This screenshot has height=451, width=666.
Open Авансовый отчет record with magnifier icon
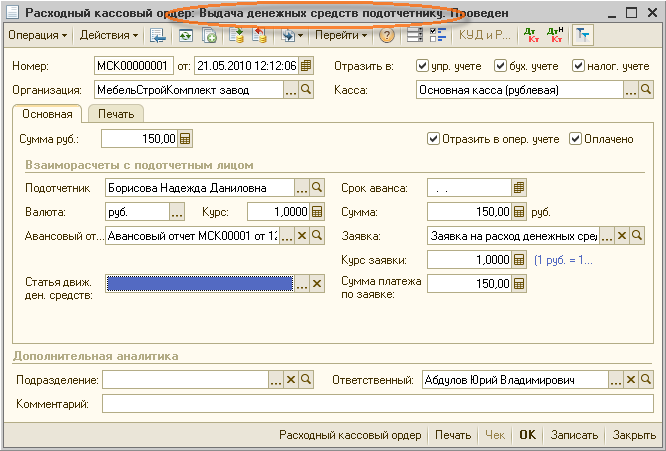[x=317, y=236]
